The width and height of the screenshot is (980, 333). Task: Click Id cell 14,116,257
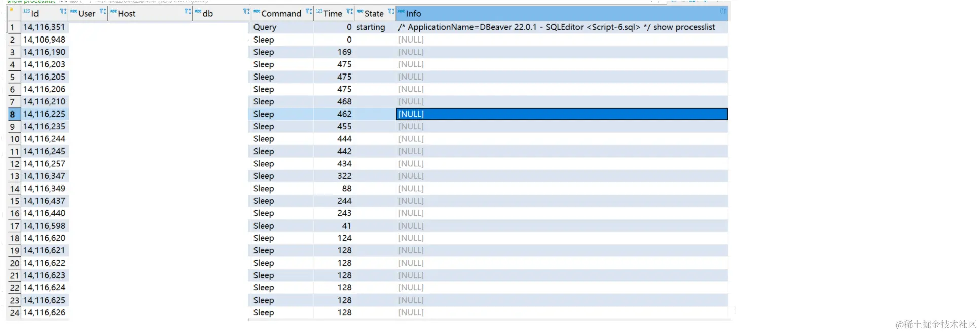pyautogui.click(x=45, y=164)
